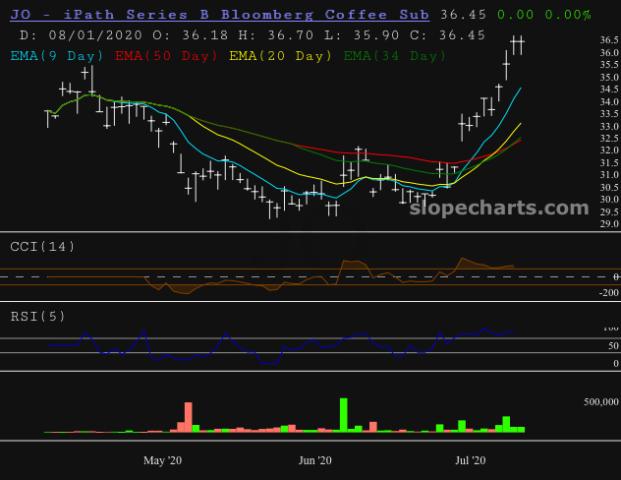Screen dimensions: 621x480
Task: Click the green 0.00% change value
Action: tap(567, 15)
